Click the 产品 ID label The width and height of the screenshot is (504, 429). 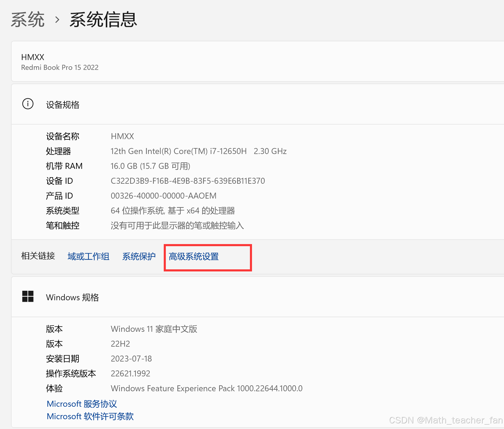pyautogui.click(x=59, y=196)
